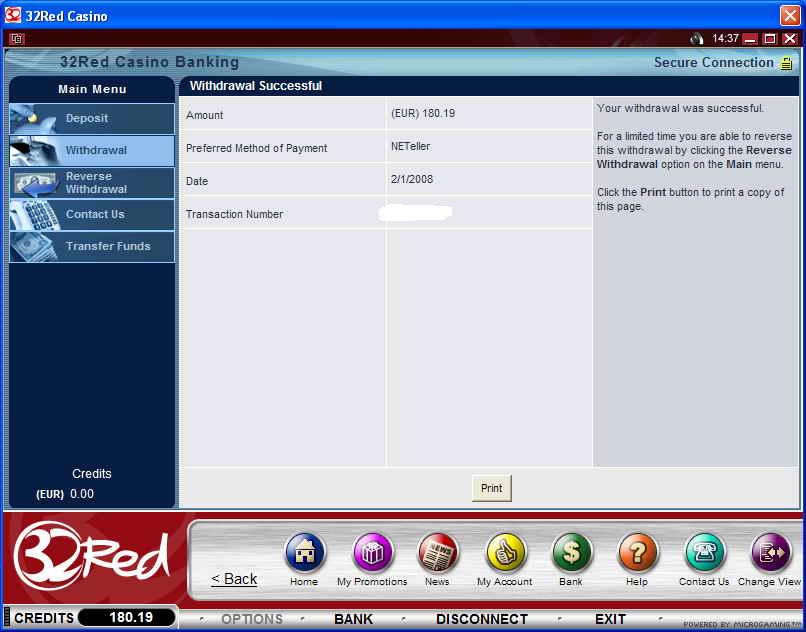
Task: Click the 32Red logo in title bar
Action: coord(13,15)
